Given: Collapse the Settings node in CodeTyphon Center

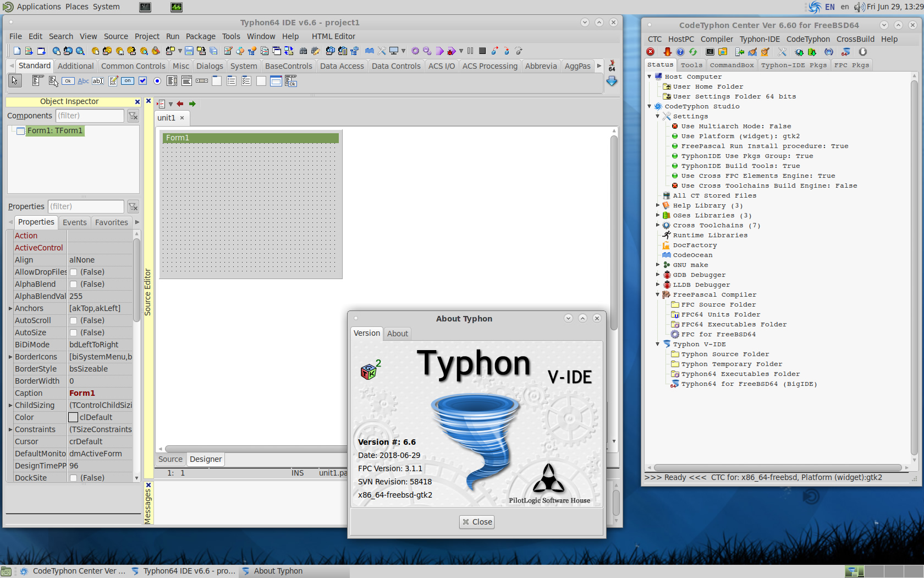Looking at the screenshot, I should pyautogui.click(x=658, y=116).
